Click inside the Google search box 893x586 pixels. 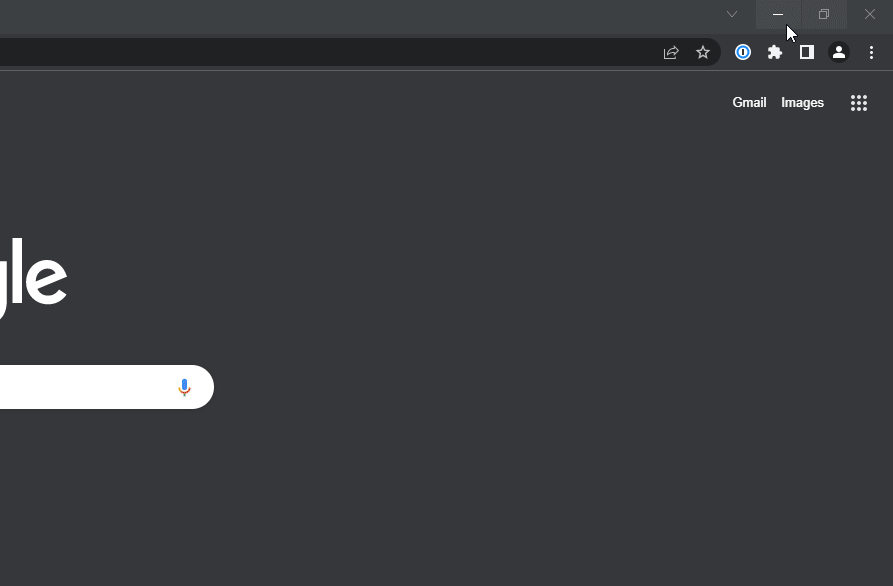[80, 387]
